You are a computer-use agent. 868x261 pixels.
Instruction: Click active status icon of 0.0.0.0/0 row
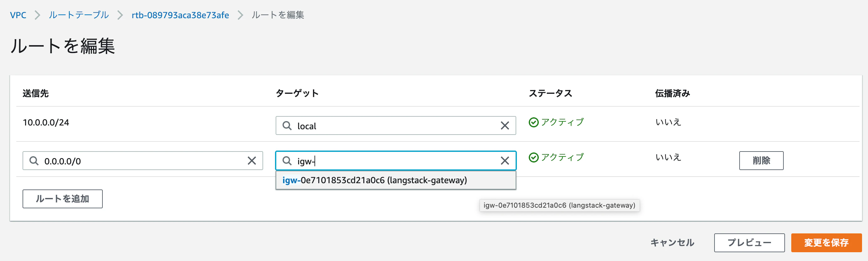533,157
